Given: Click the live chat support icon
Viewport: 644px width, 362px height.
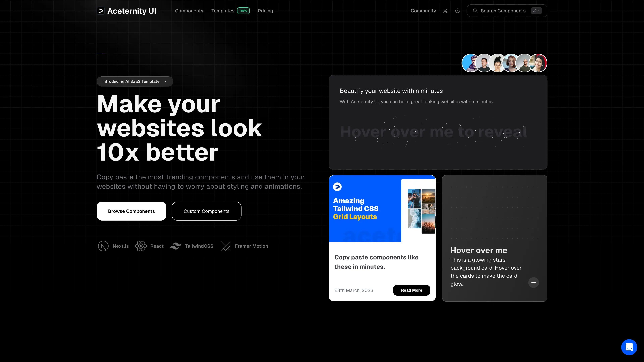Looking at the screenshot, I should [x=629, y=347].
